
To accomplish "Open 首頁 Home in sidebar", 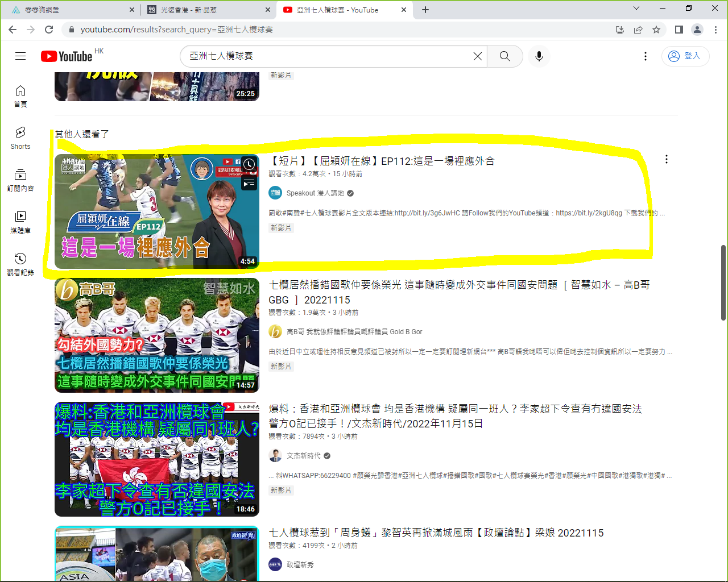I will click(20, 96).
